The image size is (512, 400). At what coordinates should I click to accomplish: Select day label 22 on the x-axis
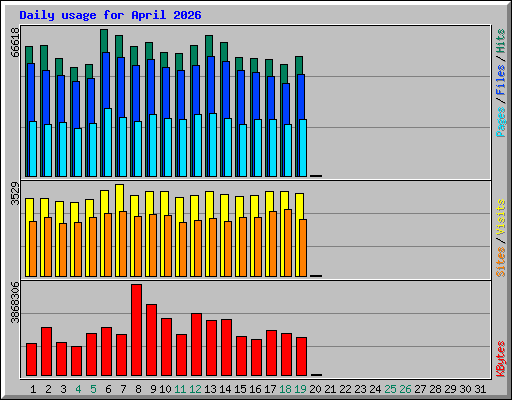coord(345,389)
